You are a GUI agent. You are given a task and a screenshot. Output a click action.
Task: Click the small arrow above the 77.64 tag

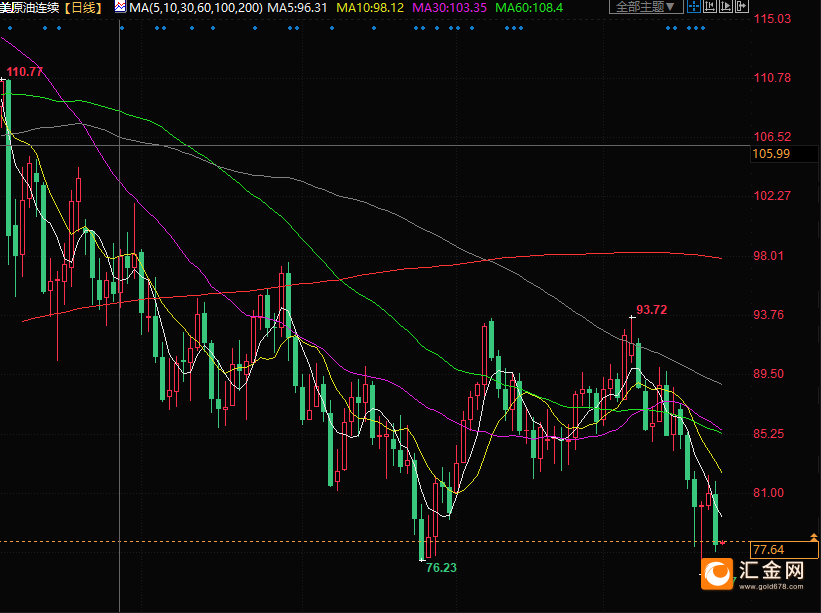point(814,537)
